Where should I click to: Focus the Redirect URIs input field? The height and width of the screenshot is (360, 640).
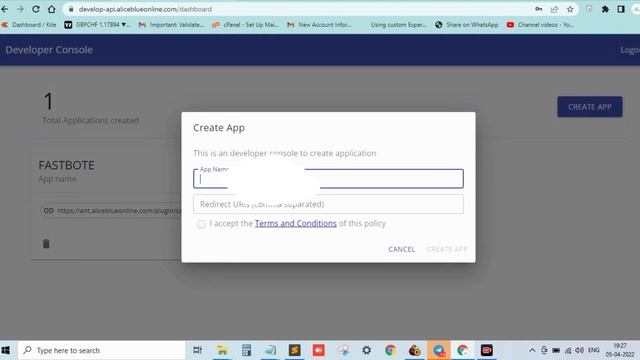click(328, 204)
